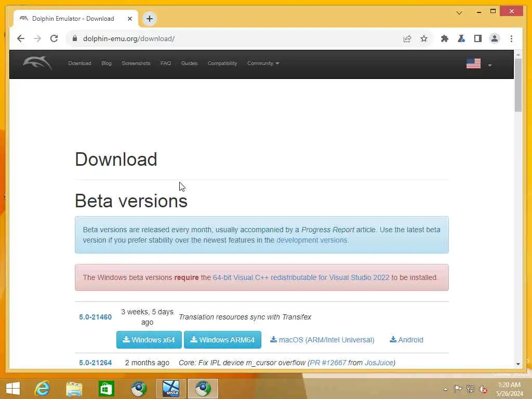Open the US flag language selector
The width and height of the screenshot is (532, 399).
(x=478, y=63)
